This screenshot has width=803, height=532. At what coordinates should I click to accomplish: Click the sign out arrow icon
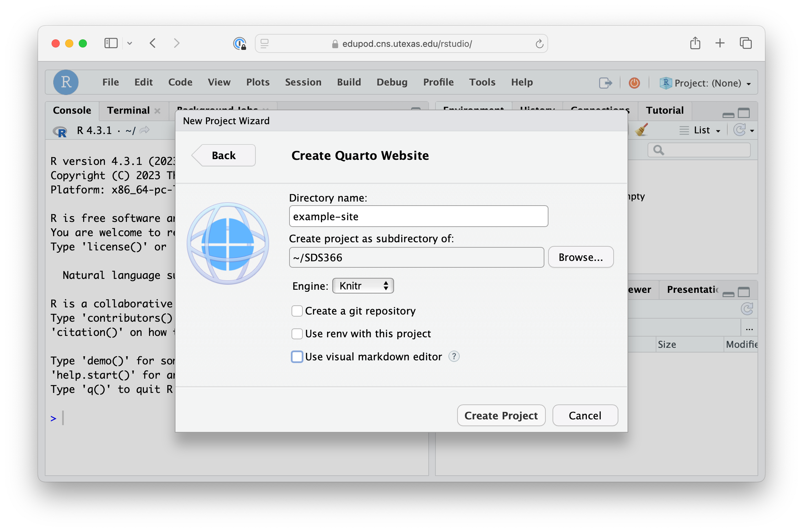point(605,83)
